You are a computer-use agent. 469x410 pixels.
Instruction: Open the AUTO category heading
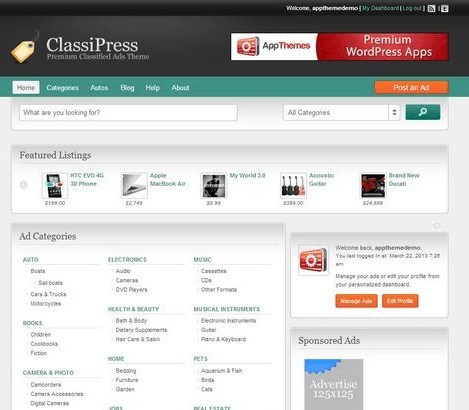coord(31,260)
